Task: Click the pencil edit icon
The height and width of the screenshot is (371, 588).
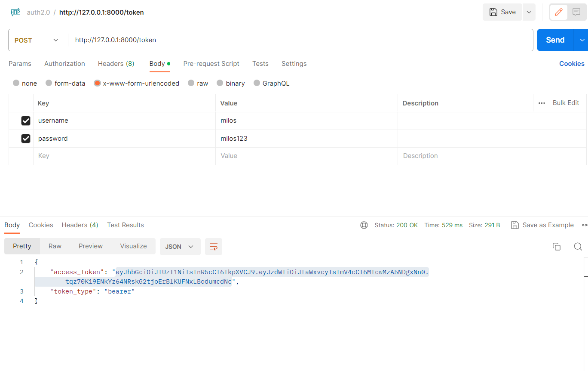Action: tap(559, 12)
